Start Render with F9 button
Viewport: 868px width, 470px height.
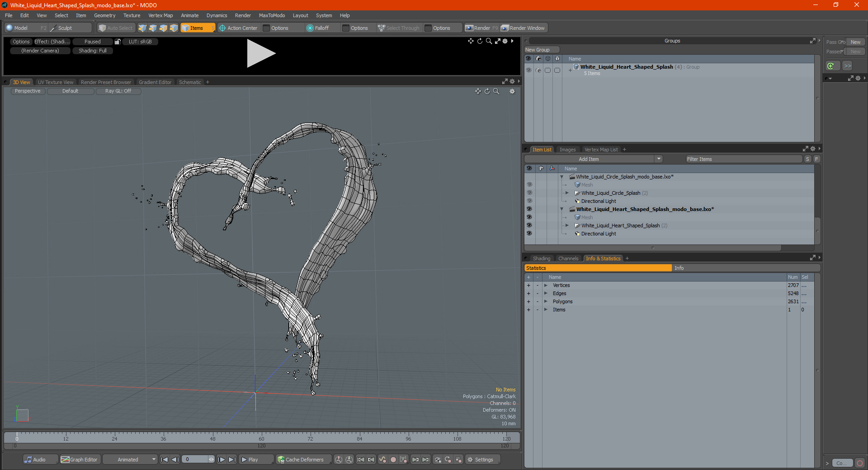[x=481, y=28]
